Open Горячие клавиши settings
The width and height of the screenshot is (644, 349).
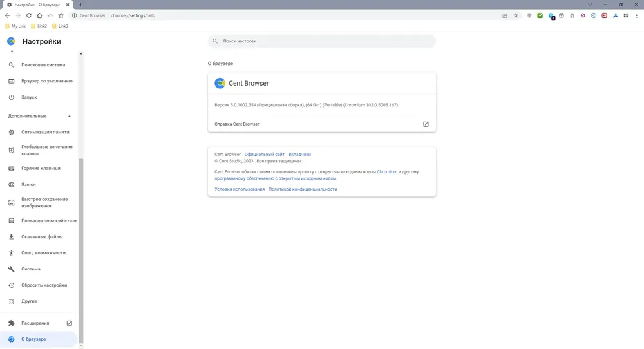click(x=39, y=168)
